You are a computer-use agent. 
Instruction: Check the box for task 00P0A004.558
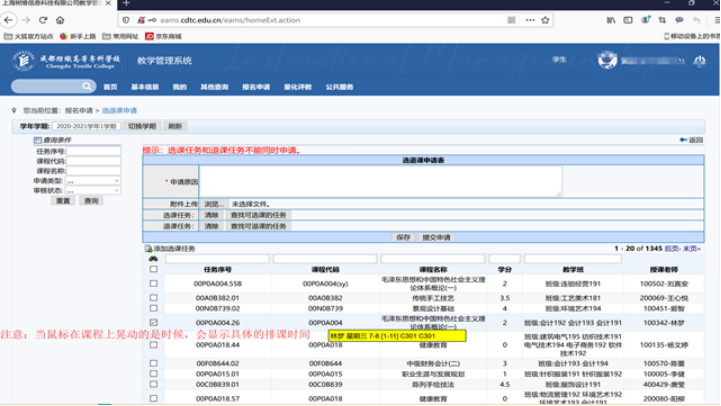(x=153, y=283)
